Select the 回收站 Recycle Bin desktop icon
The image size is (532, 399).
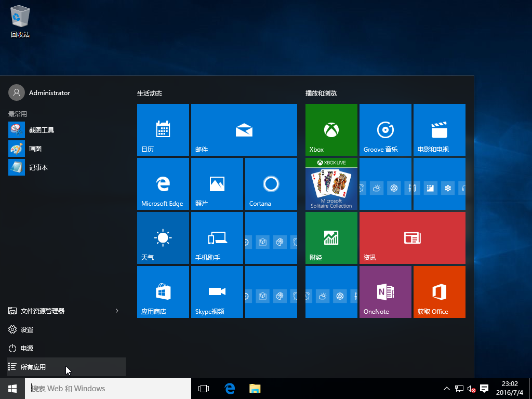tap(20, 21)
